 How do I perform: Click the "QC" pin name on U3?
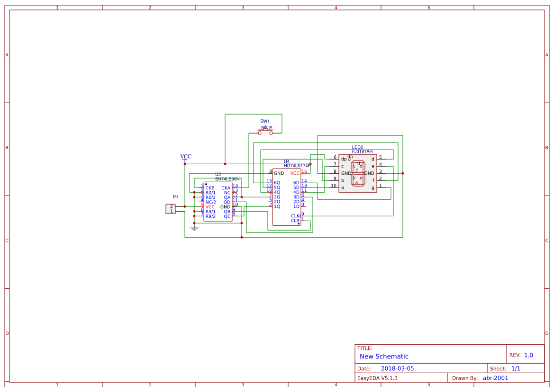click(x=227, y=216)
